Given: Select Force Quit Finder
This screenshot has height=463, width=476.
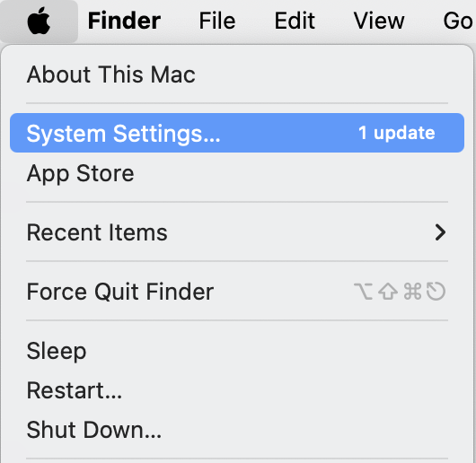Looking at the screenshot, I should click(x=237, y=292).
